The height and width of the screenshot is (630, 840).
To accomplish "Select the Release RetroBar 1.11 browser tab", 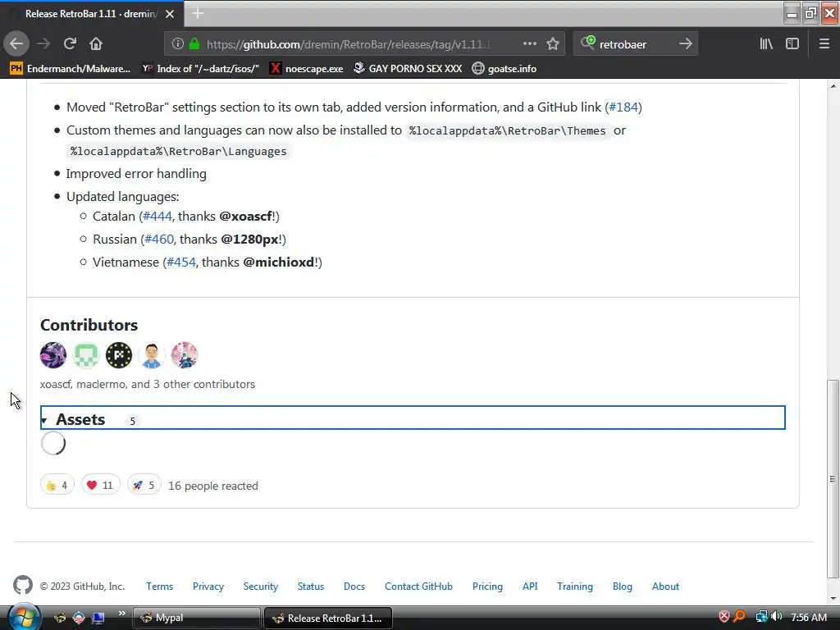I will pos(92,14).
